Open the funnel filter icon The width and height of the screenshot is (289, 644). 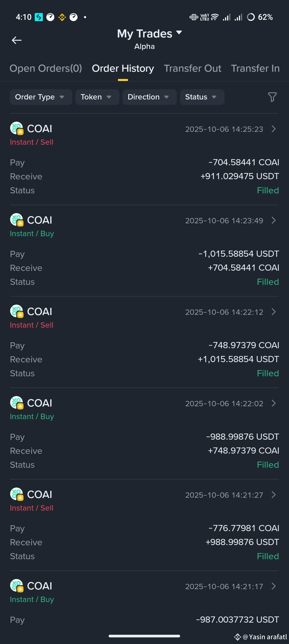[272, 97]
